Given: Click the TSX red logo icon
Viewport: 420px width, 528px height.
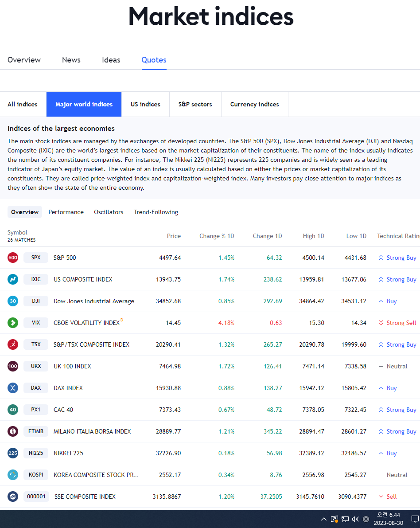Looking at the screenshot, I should (x=13, y=344).
